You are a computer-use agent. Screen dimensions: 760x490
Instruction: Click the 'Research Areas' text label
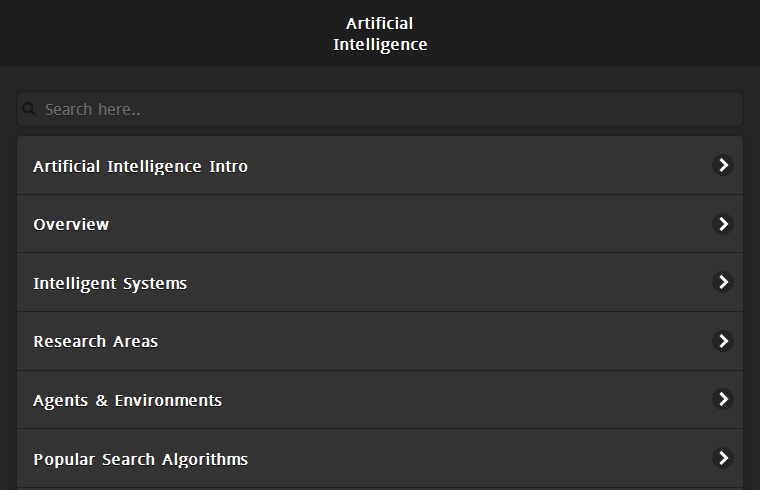[x=95, y=341]
